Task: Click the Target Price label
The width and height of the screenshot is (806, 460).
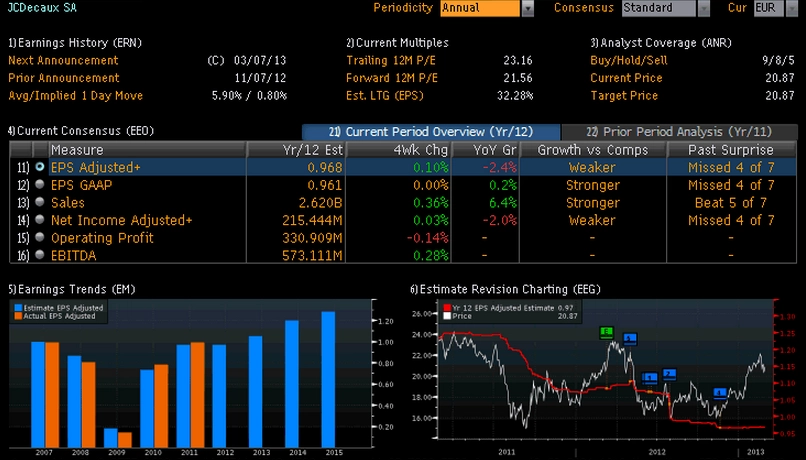Action: pos(624,95)
